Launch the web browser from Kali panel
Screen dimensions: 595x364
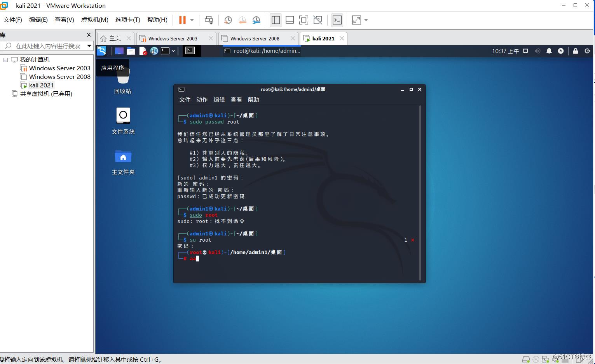click(x=154, y=51)
